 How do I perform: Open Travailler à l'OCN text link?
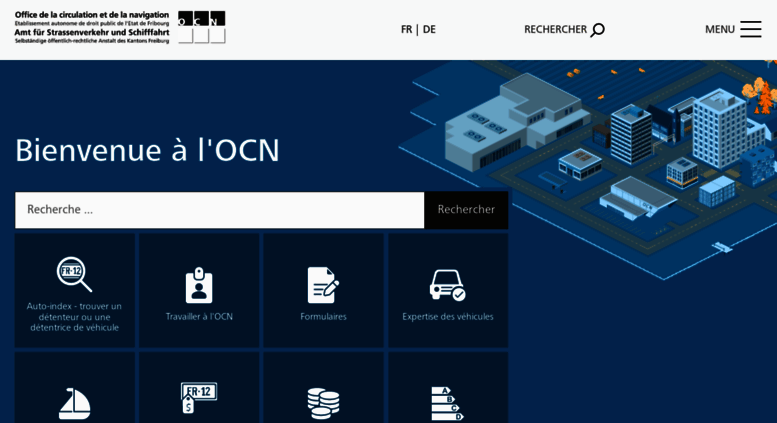tap(199, 317)
